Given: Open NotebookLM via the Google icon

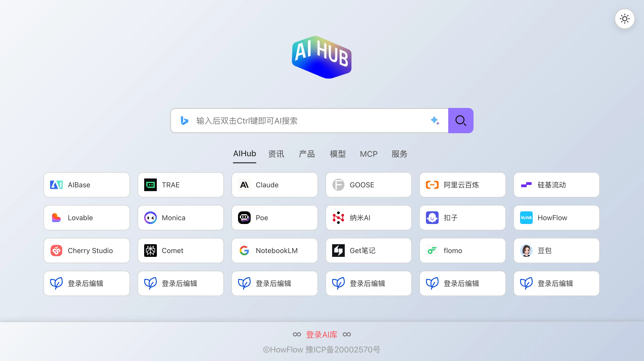Looking at the screenshot, I should pyautogui.click(x=244, y=251).
